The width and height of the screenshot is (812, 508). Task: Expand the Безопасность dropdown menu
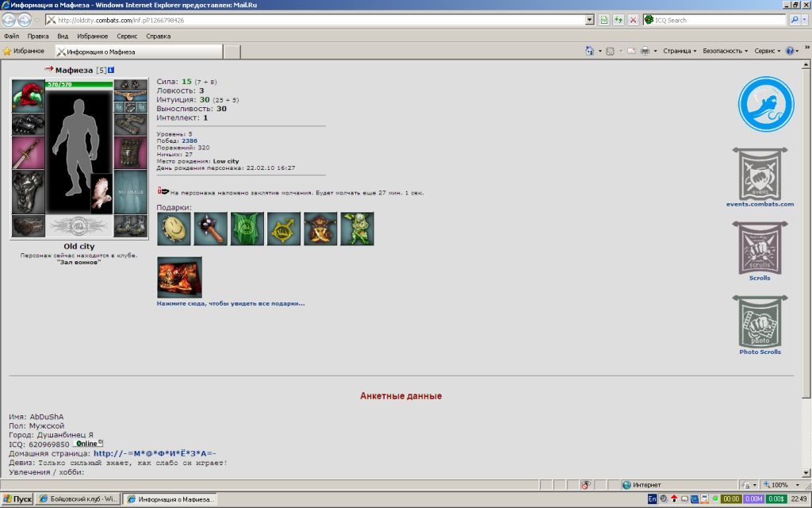[725, 51]
